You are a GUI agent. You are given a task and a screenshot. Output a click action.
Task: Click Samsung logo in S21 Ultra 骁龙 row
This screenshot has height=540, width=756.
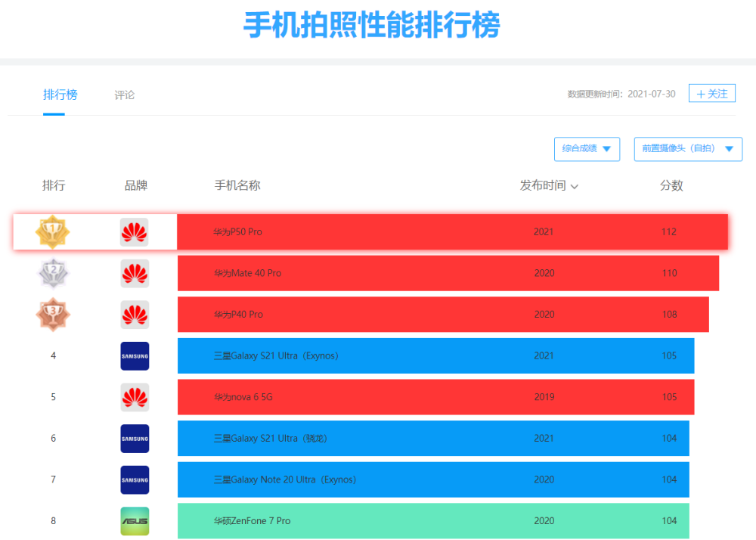135,439
